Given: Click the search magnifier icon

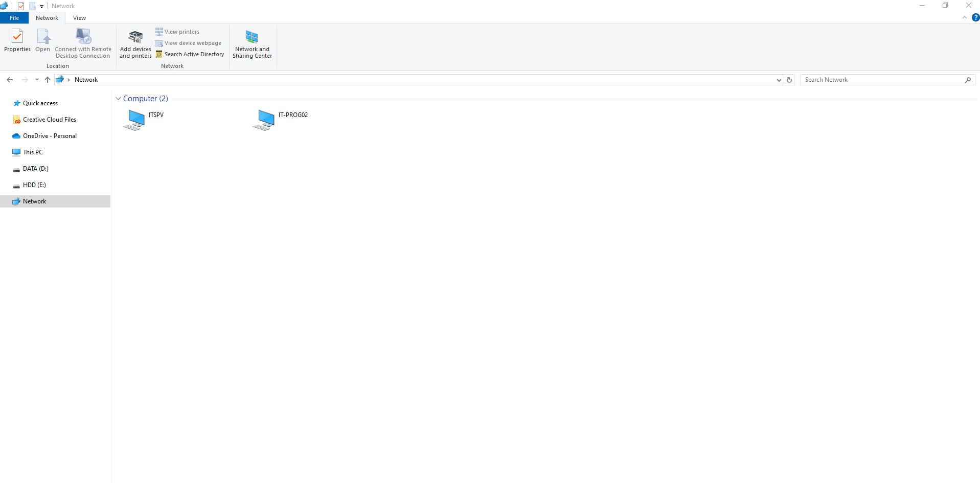Looking at the screenshot, I should (x=968, y=80).
